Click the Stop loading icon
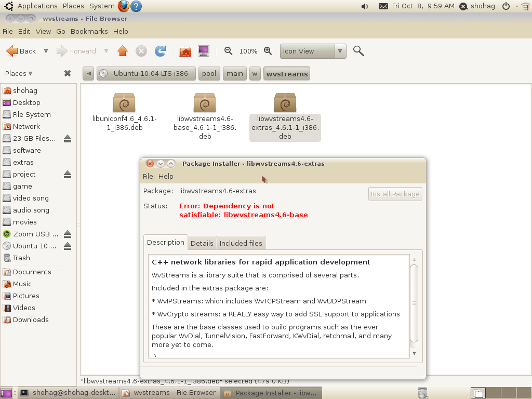 coord(141,51)
